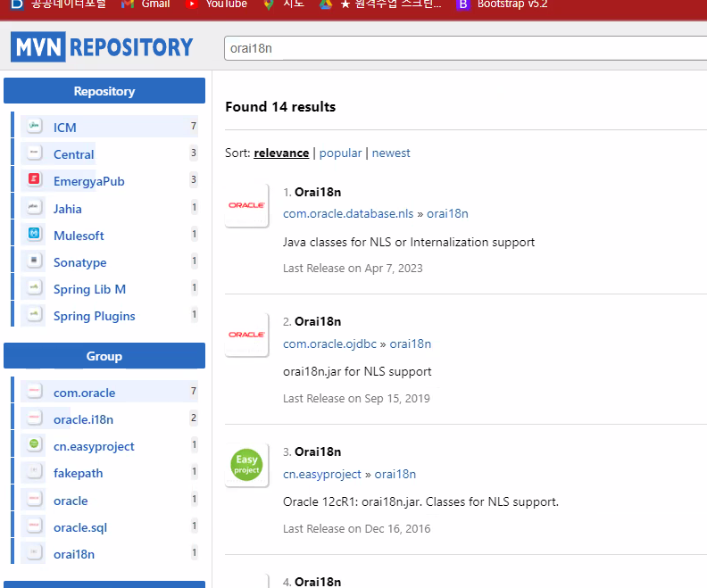Click the cn.easyproject group icon
The image size is (707, 588).
click(34, 444)
